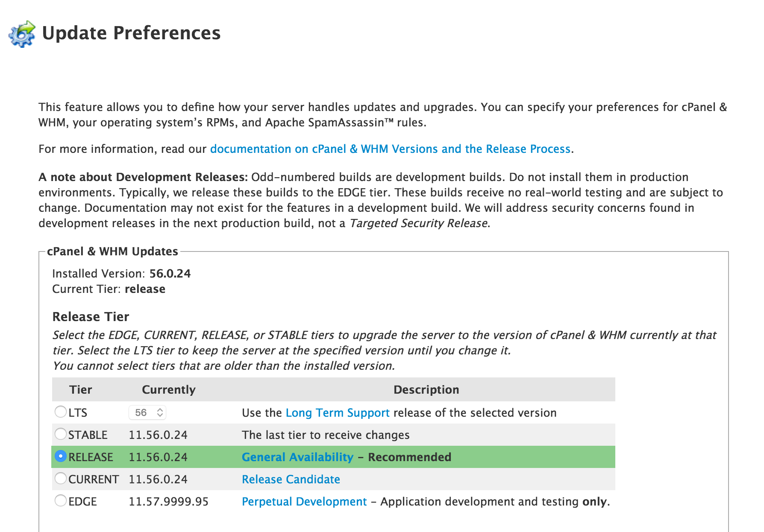Choose the STABLE release tier

(x=61, y=434)
